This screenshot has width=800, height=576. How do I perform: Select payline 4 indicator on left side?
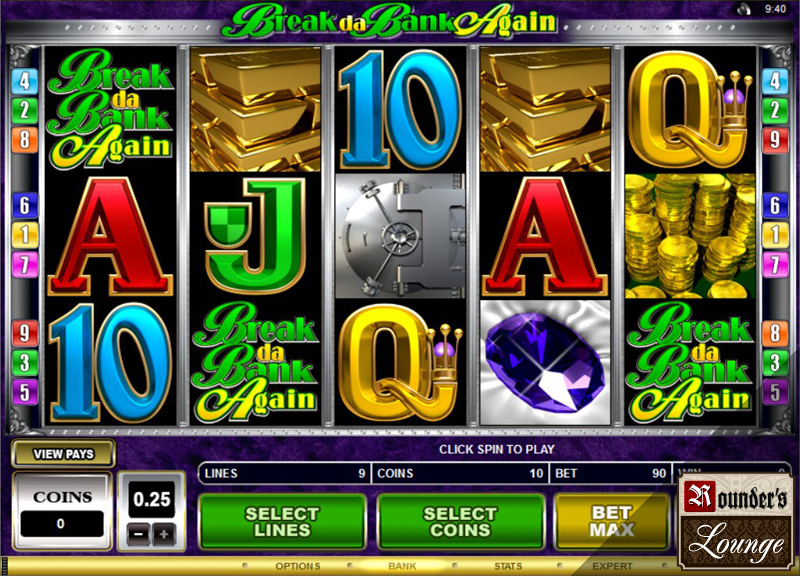pyautogui.click(x=24, y=81)
